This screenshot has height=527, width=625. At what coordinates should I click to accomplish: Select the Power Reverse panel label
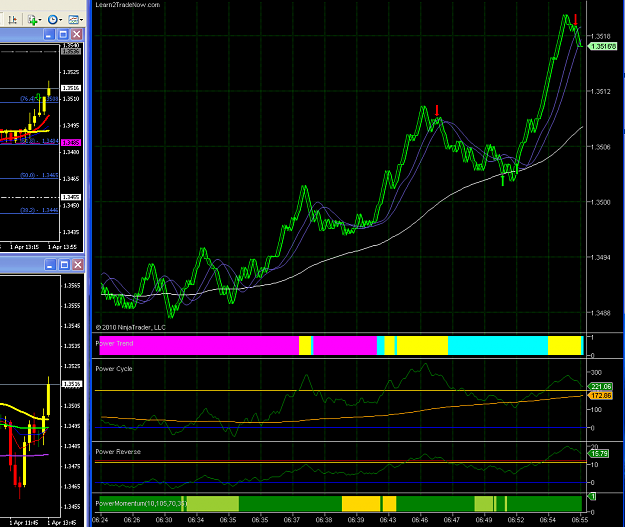(118, 452)
